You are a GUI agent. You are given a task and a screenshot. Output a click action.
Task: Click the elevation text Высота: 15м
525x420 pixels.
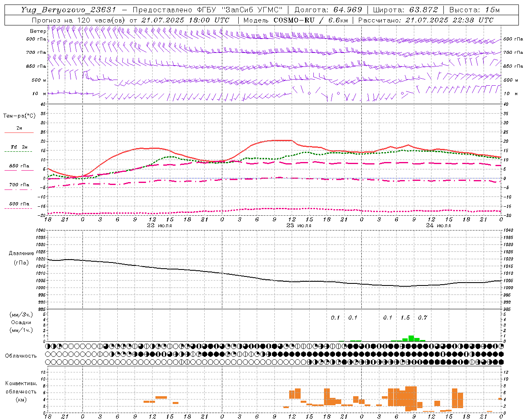(x=475, y=10)
